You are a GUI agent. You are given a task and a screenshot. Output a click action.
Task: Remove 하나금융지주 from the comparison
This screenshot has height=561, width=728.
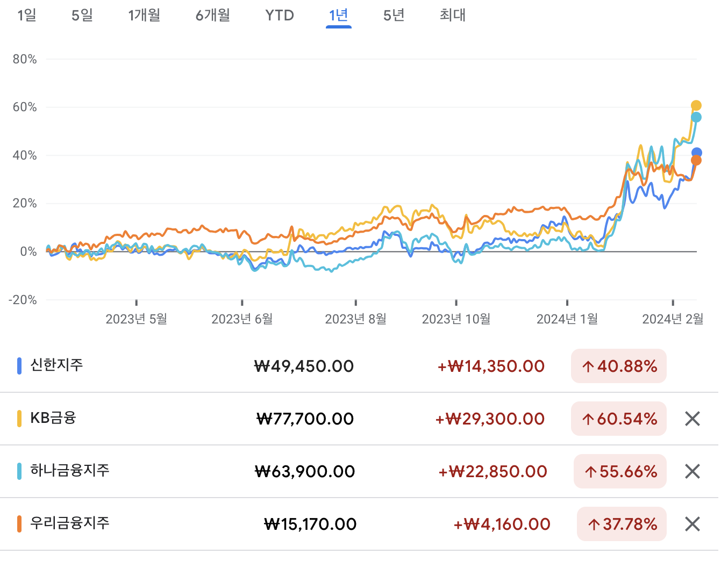[693, 471]
